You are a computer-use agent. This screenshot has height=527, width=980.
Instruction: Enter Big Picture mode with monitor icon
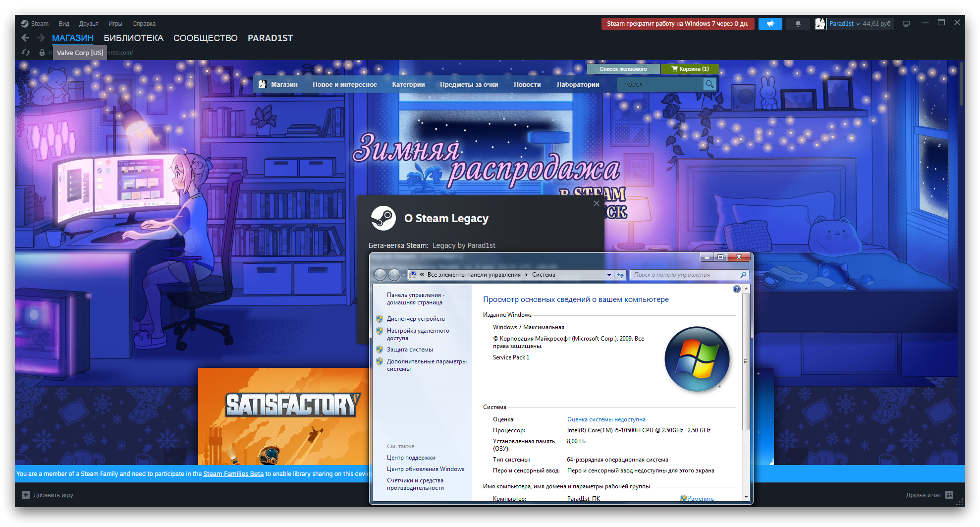click(x=907, y=23)
